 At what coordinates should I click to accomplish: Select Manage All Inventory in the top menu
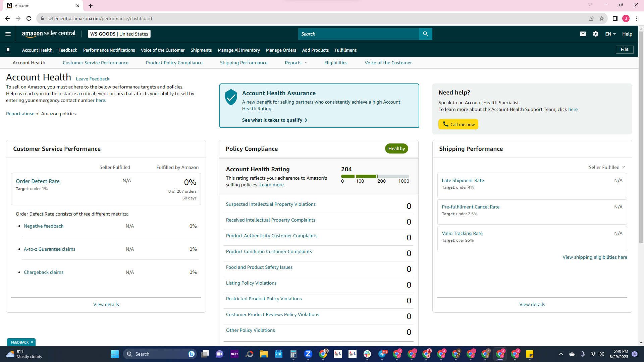coord(239,50)
